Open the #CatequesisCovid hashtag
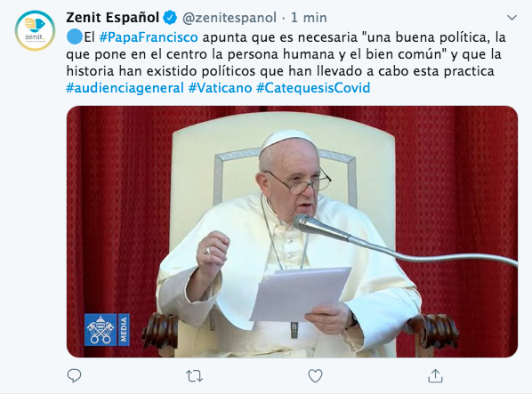The image size is (532, 394). click(313, 88)
